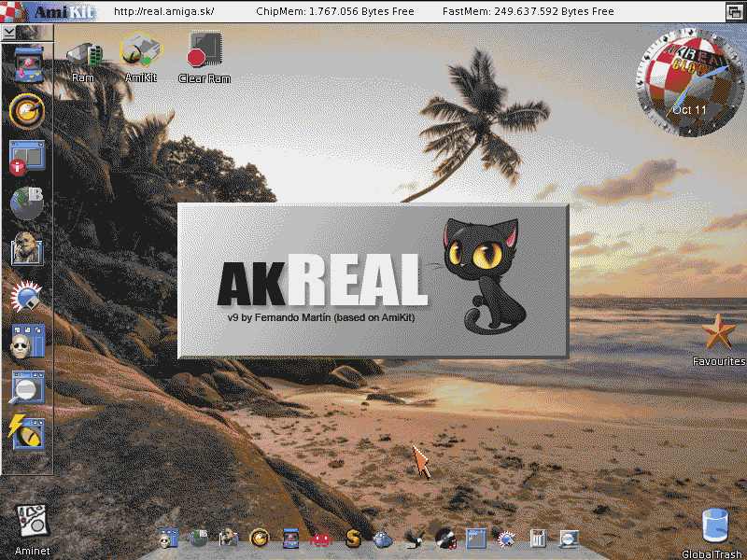Launch the eagle icon in bottom dock

tap(415, 539)
